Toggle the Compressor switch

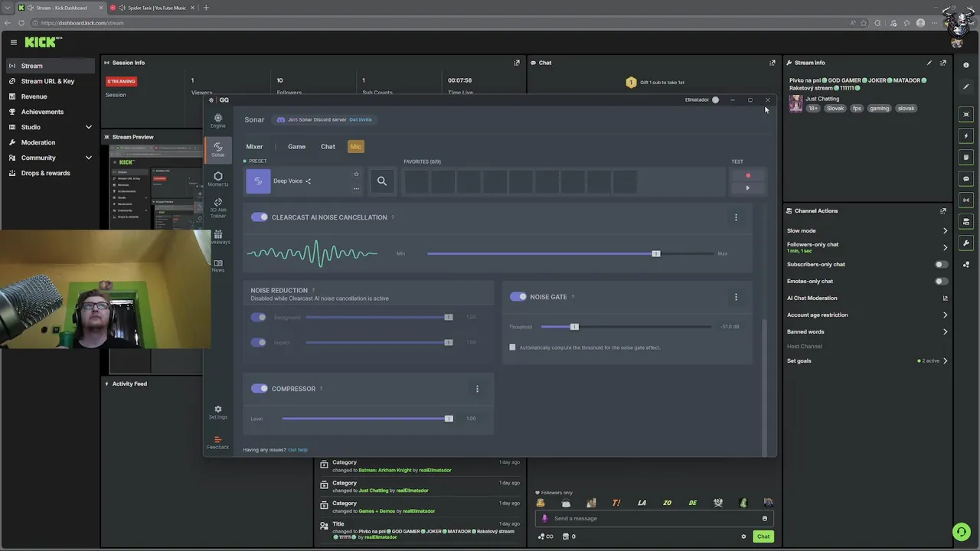[260, 389]
